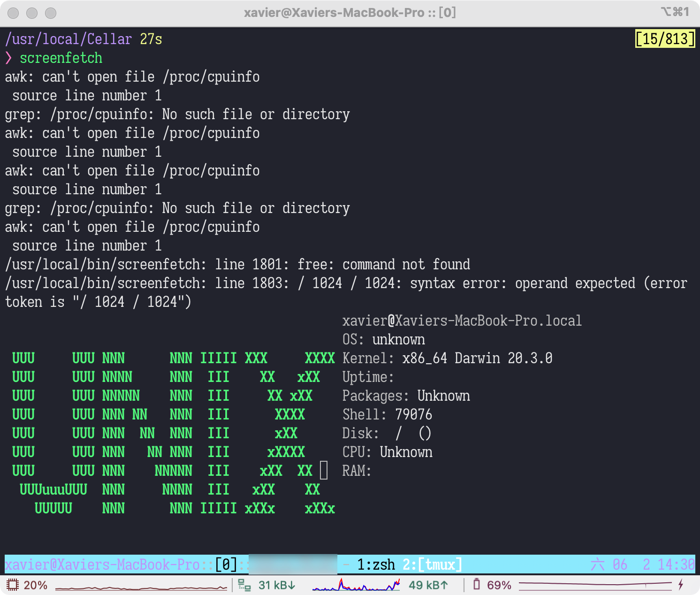
Task: Click the CPU usage graph next to 20%
Action: tap(141, 587)
